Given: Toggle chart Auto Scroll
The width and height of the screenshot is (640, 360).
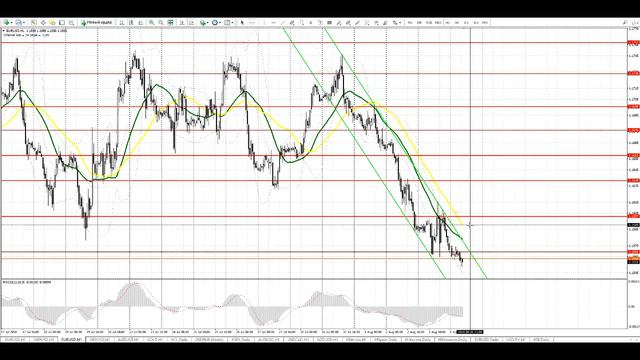Looking at the screenshot, I should pos(182,22).
